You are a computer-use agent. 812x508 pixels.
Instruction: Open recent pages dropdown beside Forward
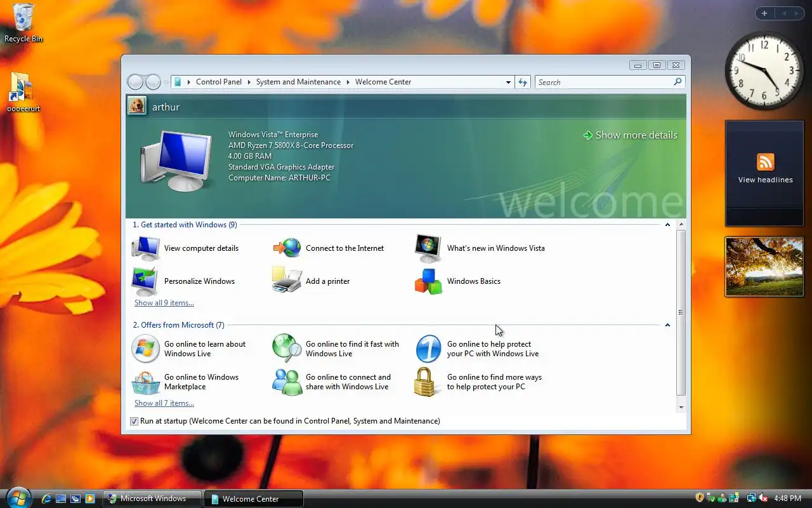166,83
